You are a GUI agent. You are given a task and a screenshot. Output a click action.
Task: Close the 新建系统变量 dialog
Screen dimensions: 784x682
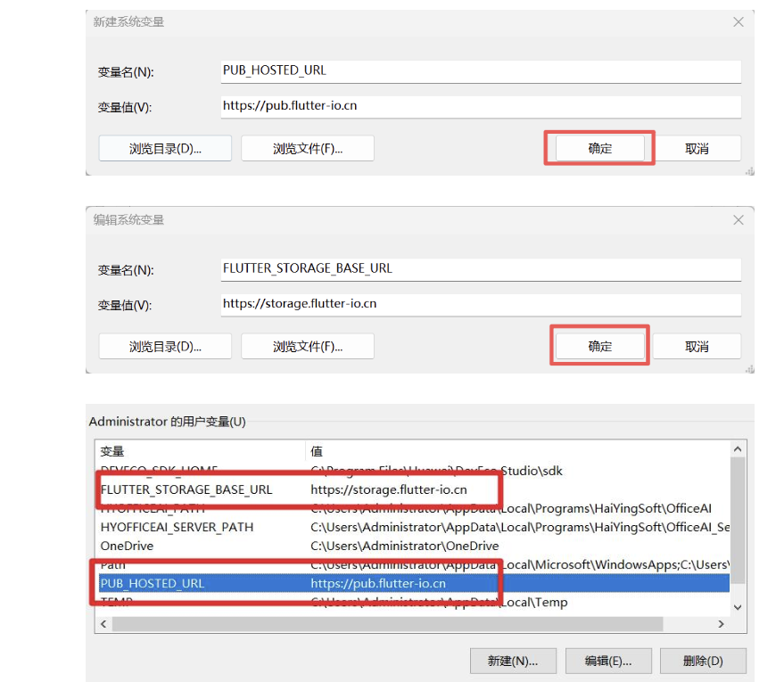[x=738, y=22]
